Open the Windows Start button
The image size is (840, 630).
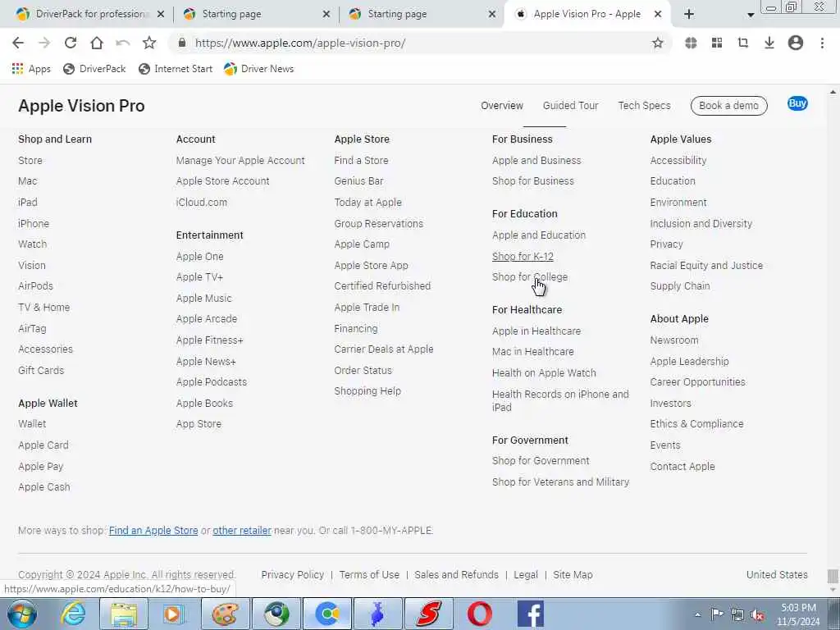click(22, 614)
